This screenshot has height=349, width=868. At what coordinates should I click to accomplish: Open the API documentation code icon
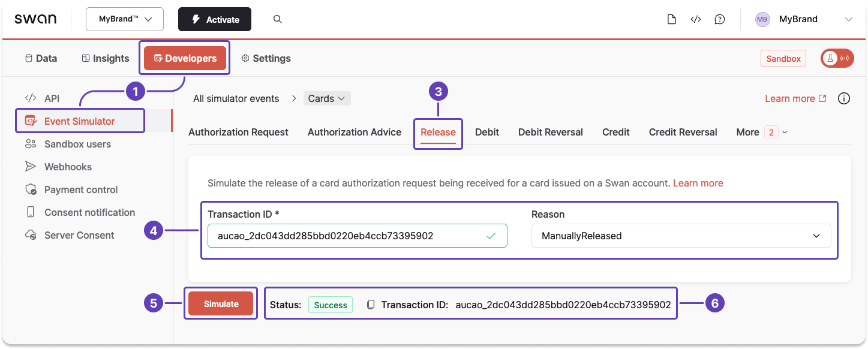point(695,19)
